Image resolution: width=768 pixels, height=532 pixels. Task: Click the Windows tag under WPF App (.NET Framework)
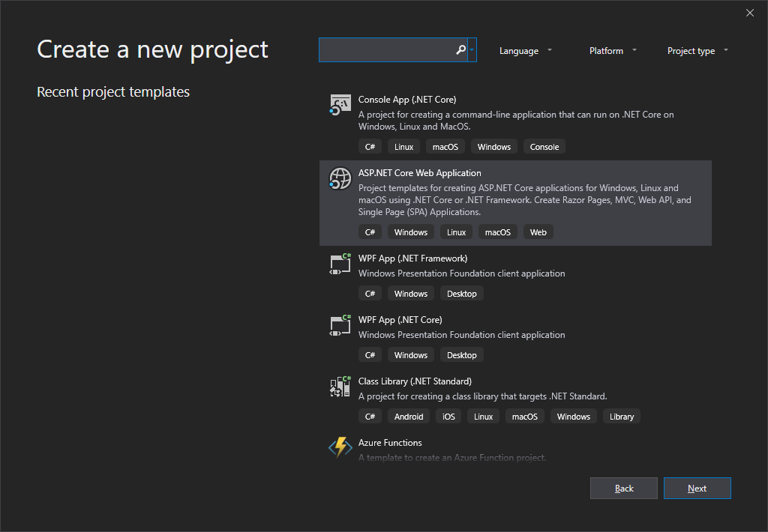(410, 294)
